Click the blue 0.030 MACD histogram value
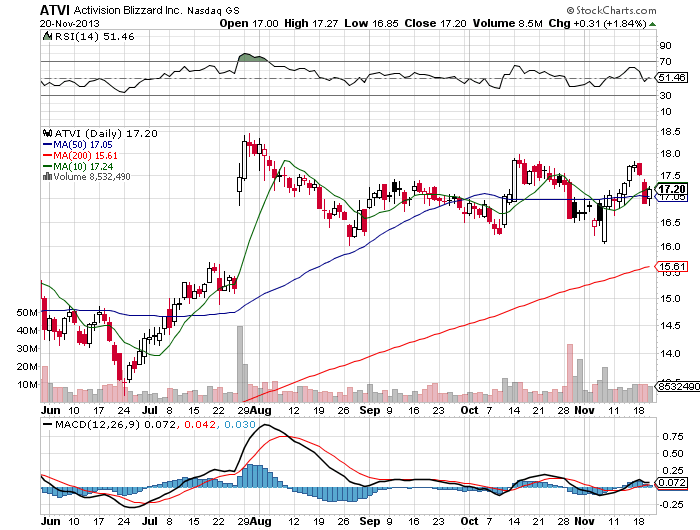Viewport: 700px width, 530px height. click(240, 425)
